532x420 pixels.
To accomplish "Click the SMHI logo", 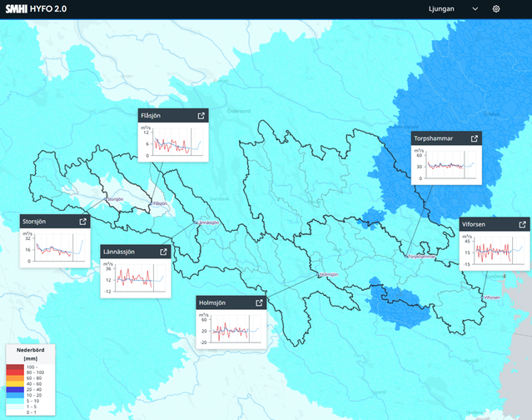I will 17,9.
